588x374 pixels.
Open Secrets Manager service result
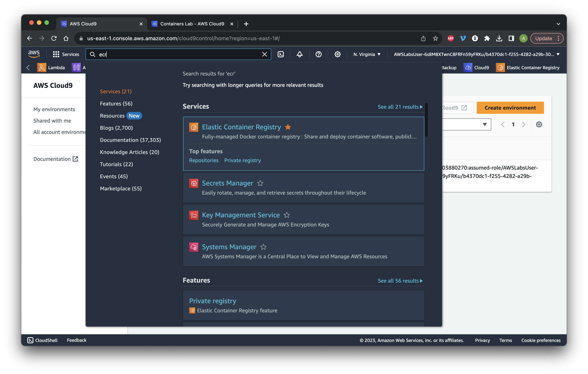(x=227, y=183)
